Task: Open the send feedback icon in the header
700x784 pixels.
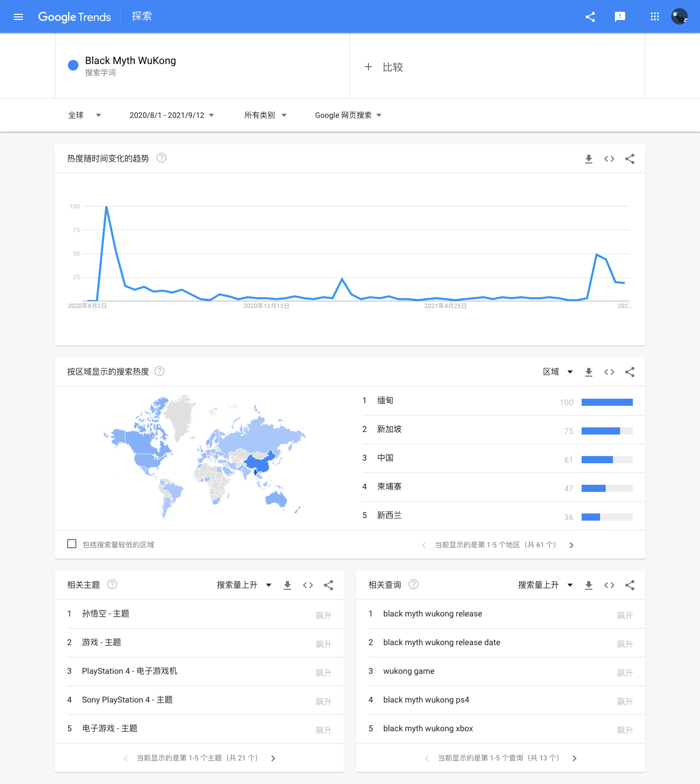Action: (x=620, y=17)
